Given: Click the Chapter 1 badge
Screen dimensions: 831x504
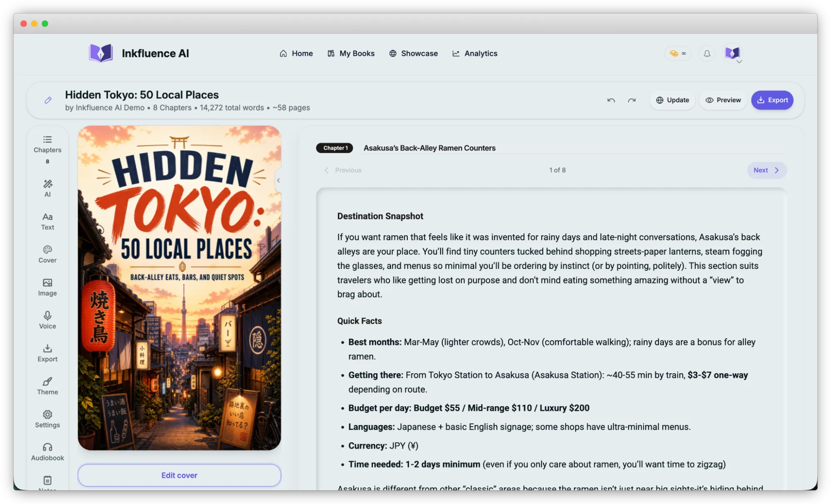Looking at the screenshot, I should (x=335, y=148).
